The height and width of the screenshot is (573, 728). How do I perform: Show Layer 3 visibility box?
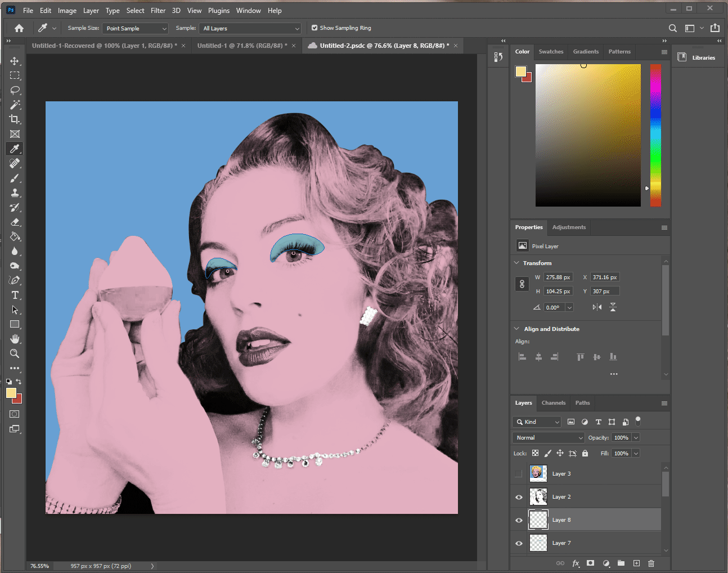coord(518,474)
